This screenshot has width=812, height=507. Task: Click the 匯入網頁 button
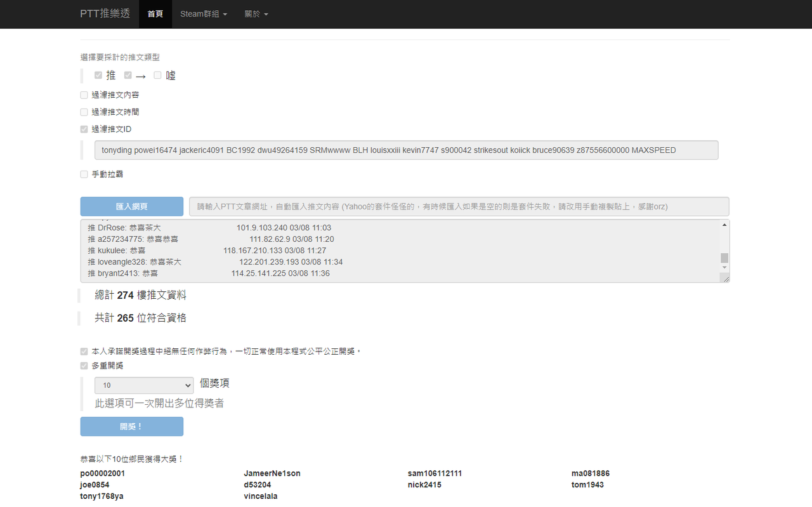pos(132,206)
